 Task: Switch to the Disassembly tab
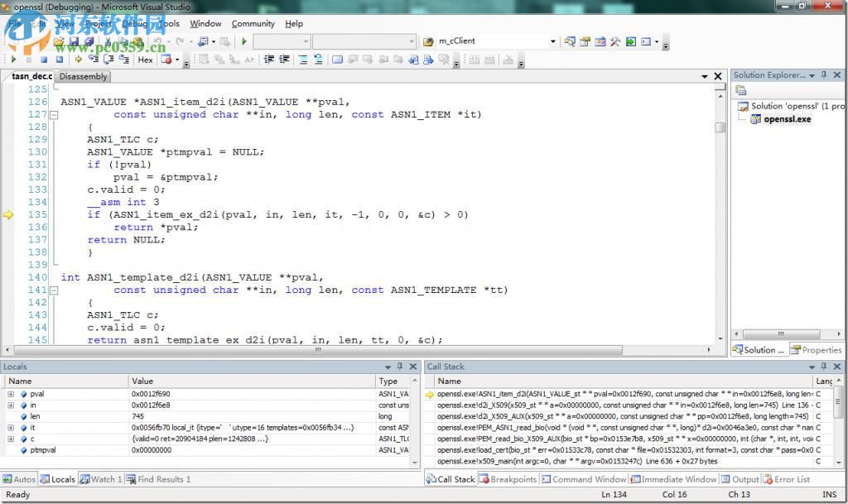tap(83, 76)
